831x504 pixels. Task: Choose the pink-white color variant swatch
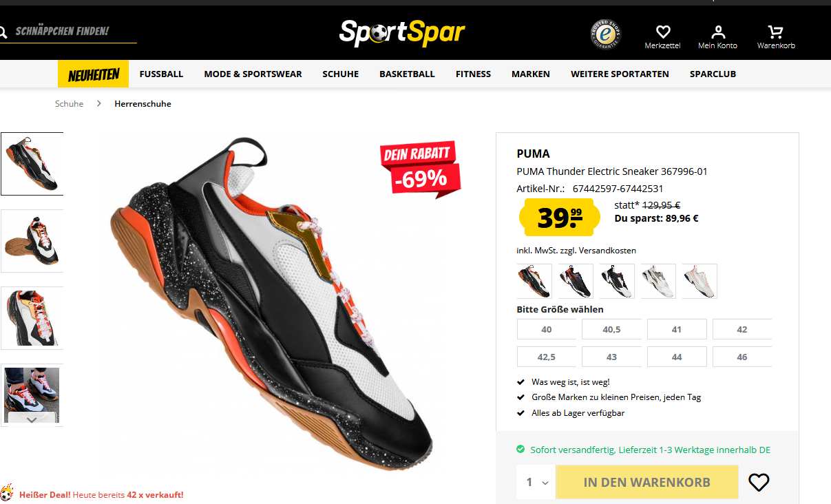tap(699, 281)
